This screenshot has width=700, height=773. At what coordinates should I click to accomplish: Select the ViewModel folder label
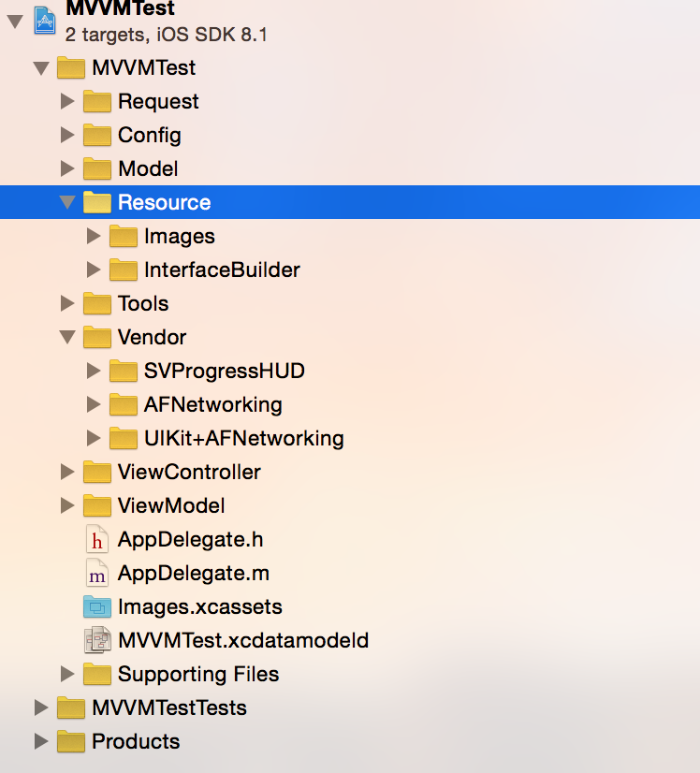pyautogui.click(x=171, y=505)
